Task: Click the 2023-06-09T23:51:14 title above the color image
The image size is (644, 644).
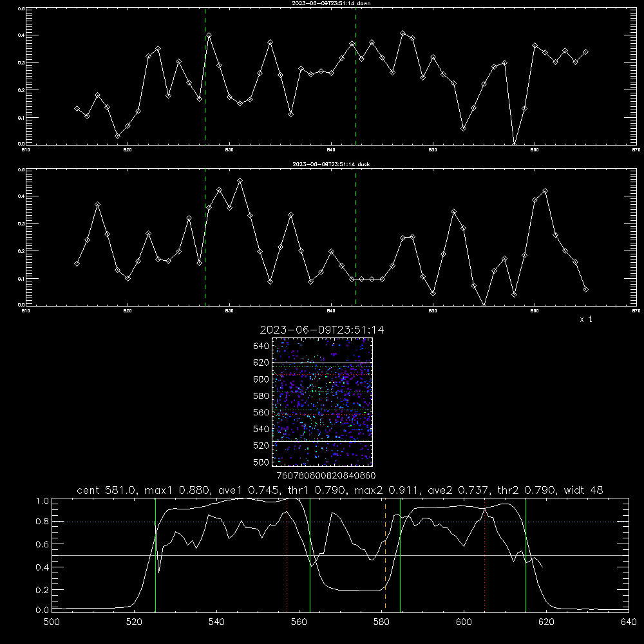Action: click(x=322, y=330)
